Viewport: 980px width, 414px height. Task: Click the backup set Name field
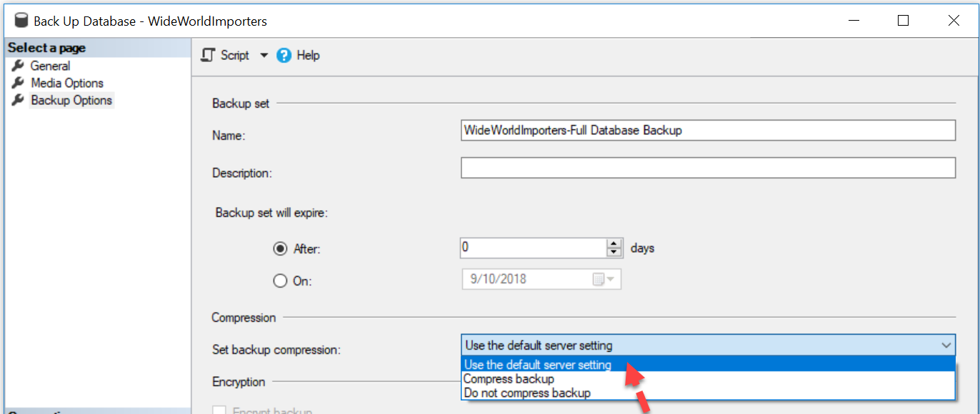coord(708,131)
